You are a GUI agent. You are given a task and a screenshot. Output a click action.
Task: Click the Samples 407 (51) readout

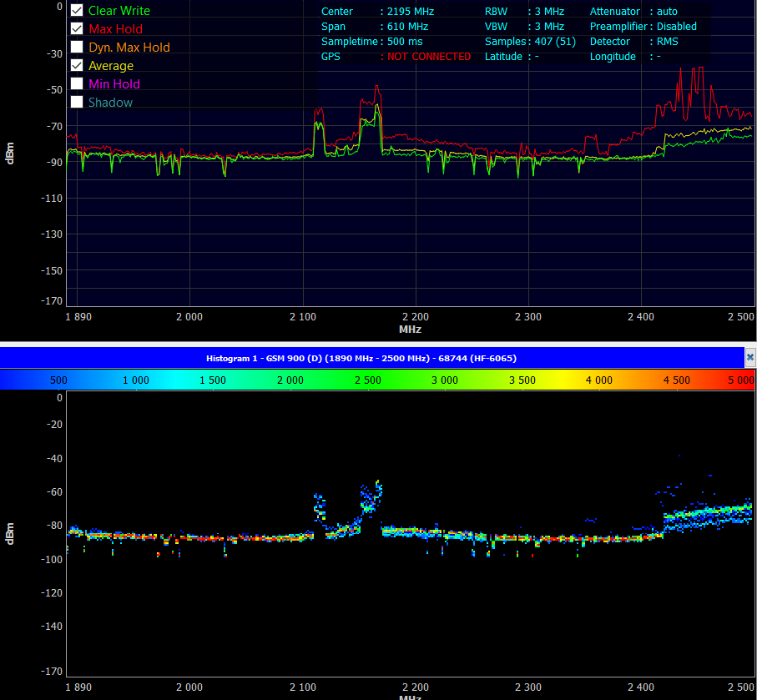[x=553, y=42]
